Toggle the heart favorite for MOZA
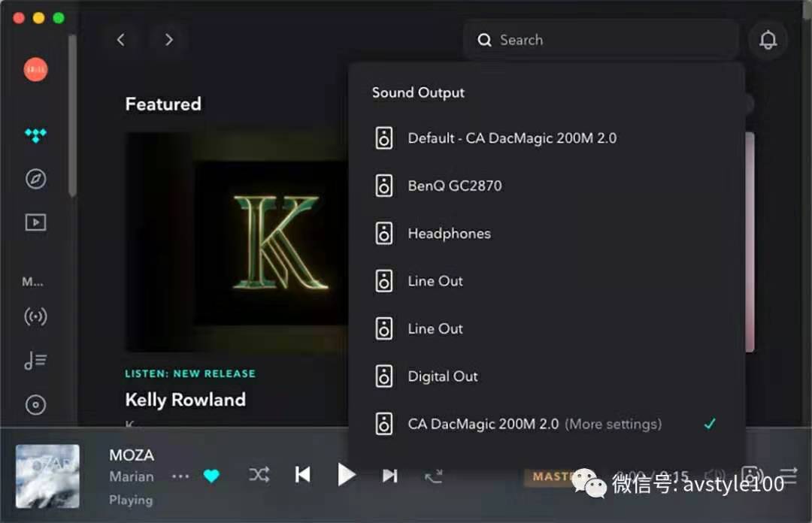The width and height of the screenshot is (812, 523). point(211,476)
